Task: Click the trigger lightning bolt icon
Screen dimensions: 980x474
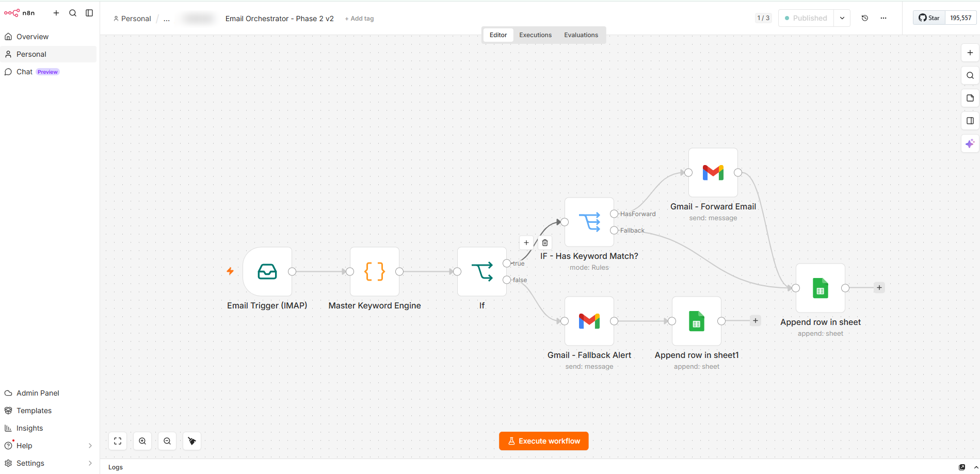Action: (230, 271)
